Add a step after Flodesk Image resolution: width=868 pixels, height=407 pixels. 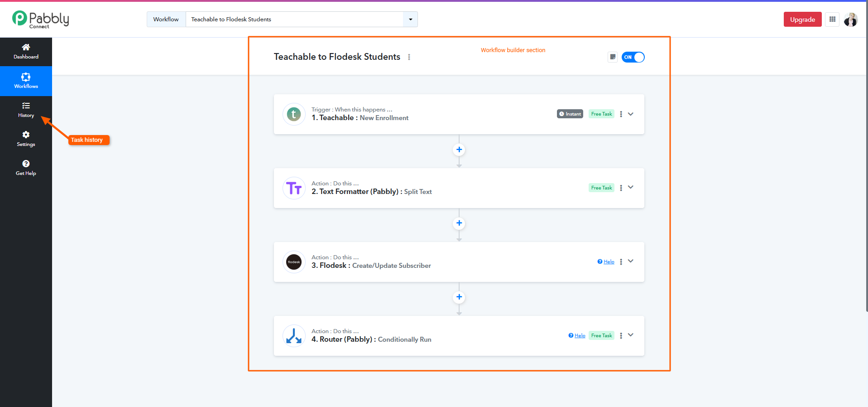tap(459, 297)
